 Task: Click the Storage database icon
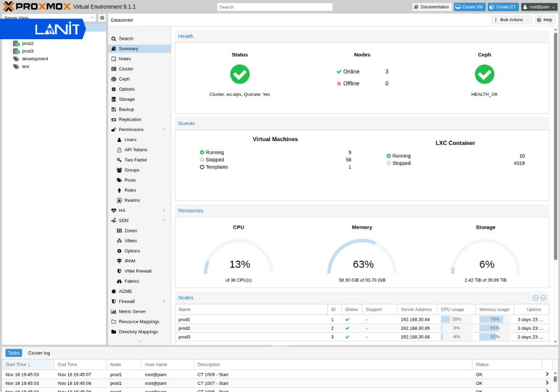[114, 99]
